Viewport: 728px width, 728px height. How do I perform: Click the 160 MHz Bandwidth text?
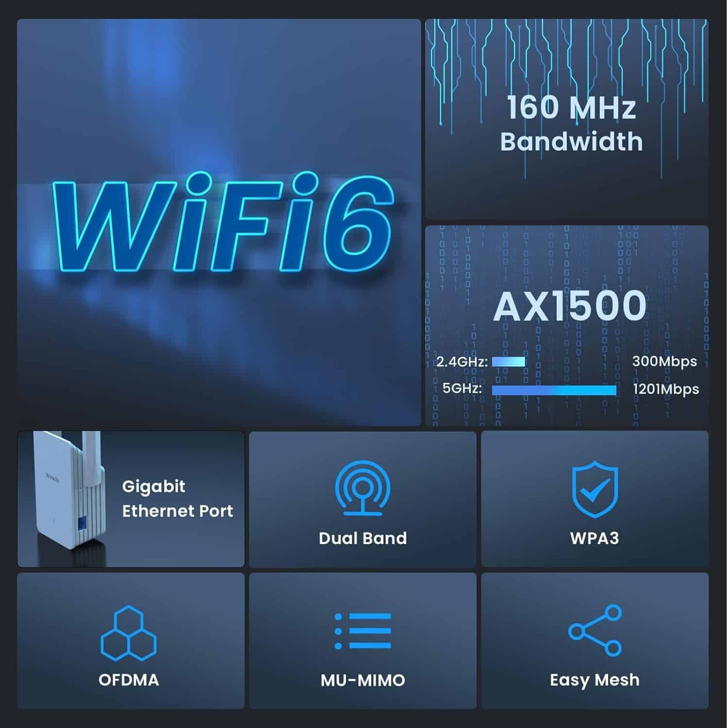[571, 124]
